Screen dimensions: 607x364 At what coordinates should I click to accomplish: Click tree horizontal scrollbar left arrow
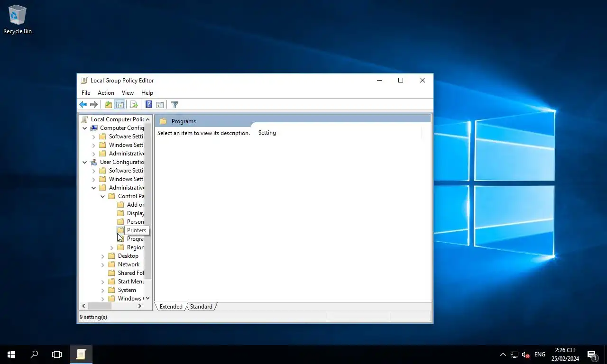pos(83,306)
